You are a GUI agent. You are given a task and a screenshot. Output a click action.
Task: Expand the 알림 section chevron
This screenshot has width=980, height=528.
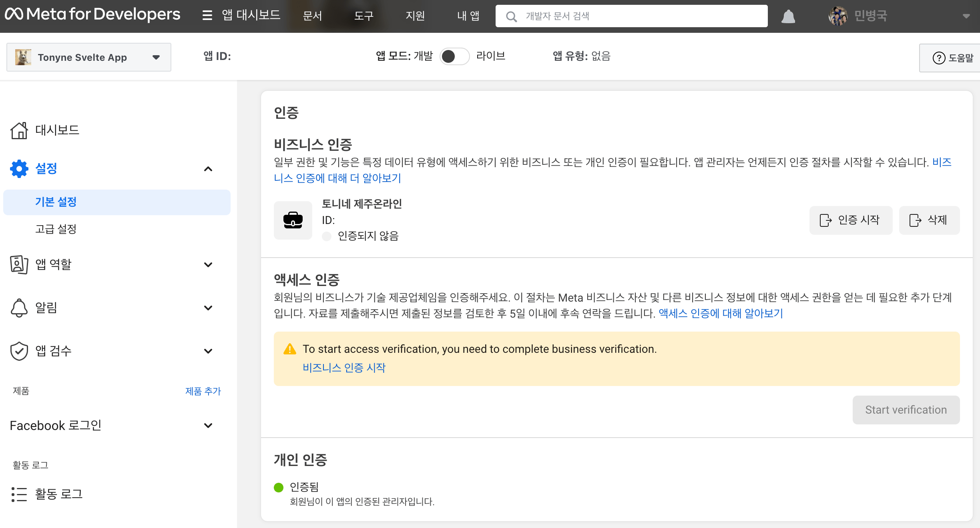[x=208, y=308]
